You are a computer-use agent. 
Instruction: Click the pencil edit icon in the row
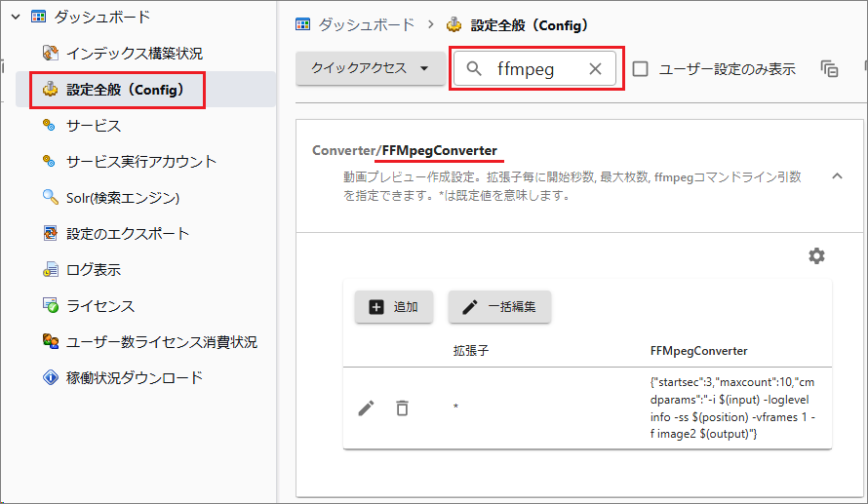tap(366, 408)
